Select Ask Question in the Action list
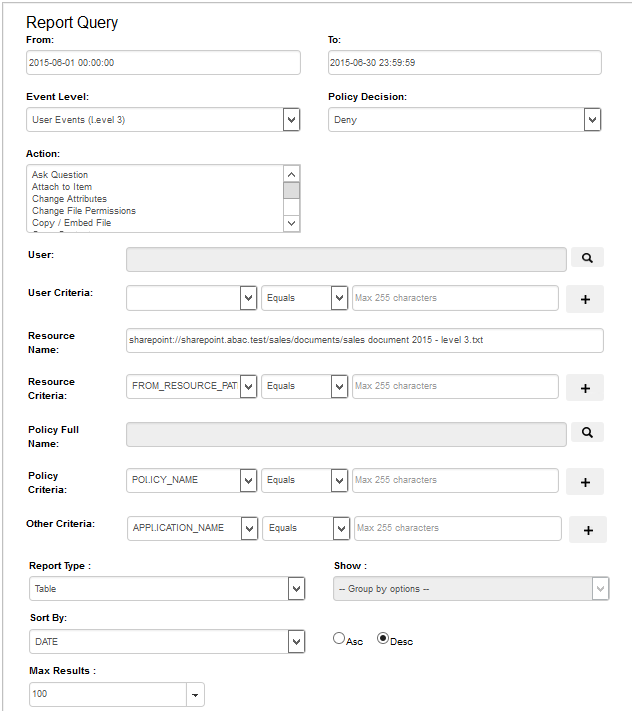This screenshot has width=632, height=711. pyautogui.click(x=60, y=175)
